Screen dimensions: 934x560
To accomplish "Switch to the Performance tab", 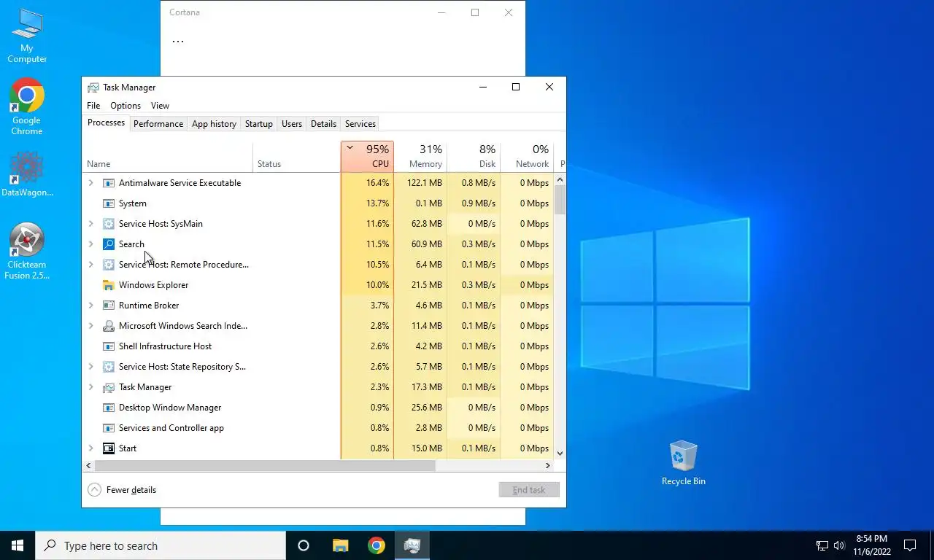I will tap(158, 124).
